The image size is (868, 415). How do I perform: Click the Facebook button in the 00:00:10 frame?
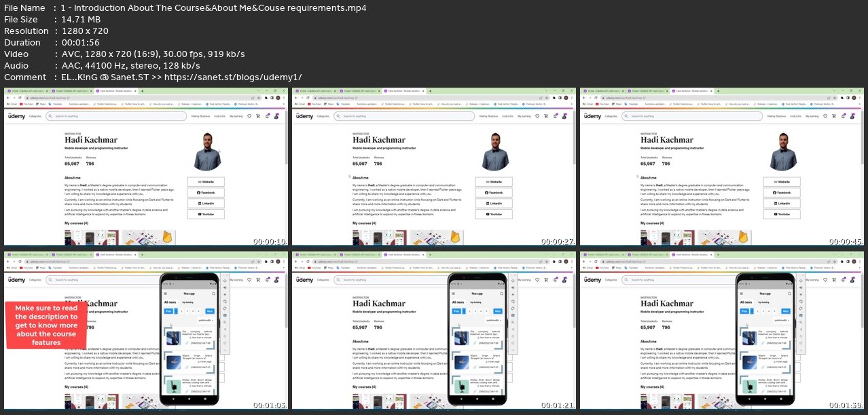(x=206, y=192)
